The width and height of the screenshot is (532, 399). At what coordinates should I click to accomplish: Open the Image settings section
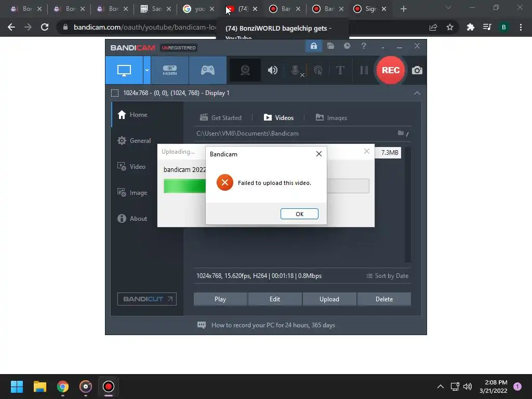tap(132, 192)
